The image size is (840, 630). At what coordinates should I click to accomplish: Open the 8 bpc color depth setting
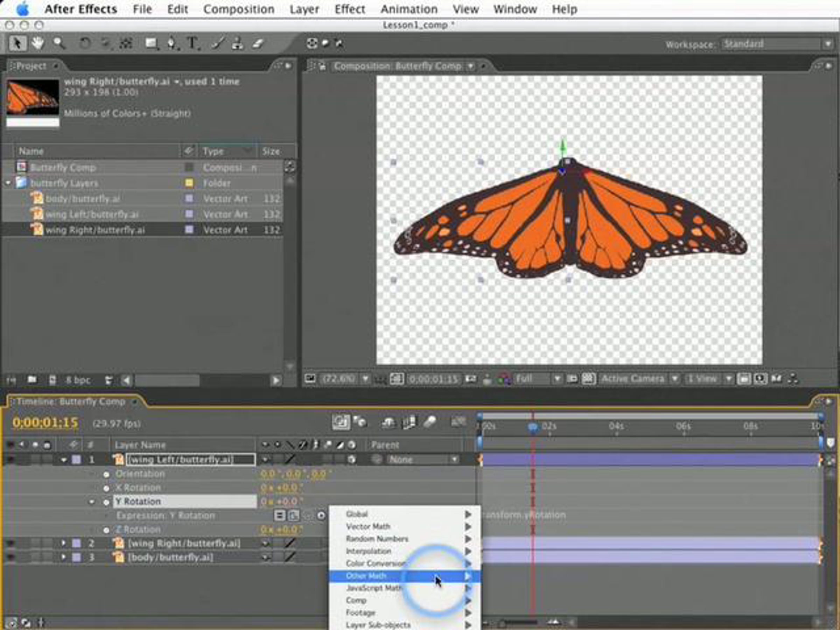click(x=78, y=380)
